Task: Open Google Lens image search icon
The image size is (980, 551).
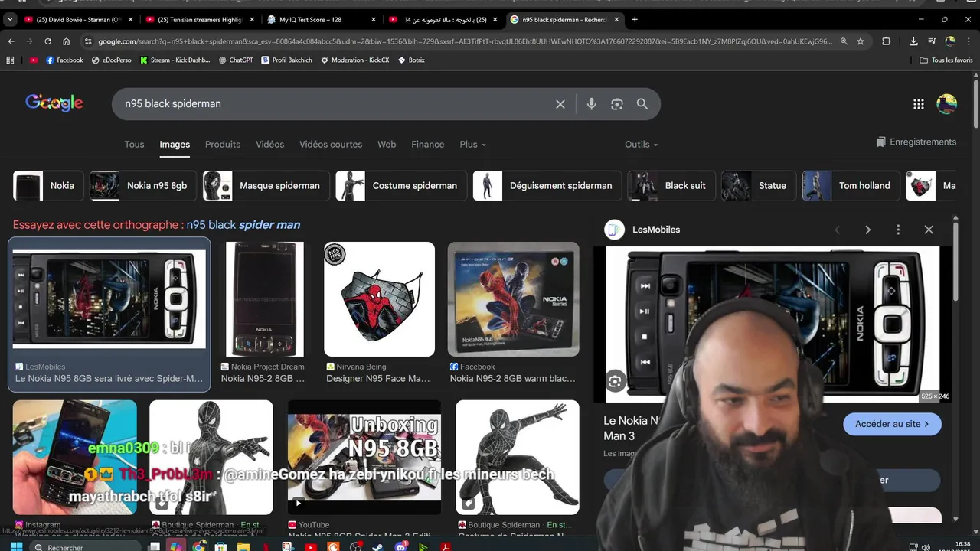Action: point(617,104)
